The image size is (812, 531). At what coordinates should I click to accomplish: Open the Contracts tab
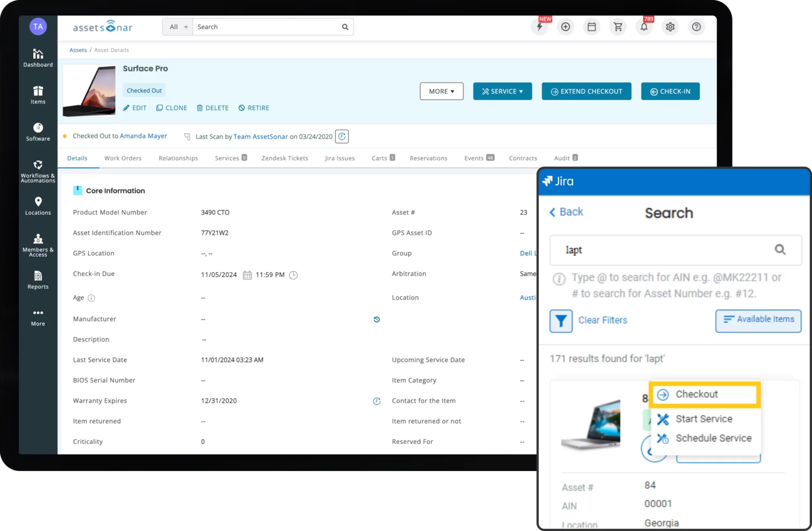click(x=523, y=158)
